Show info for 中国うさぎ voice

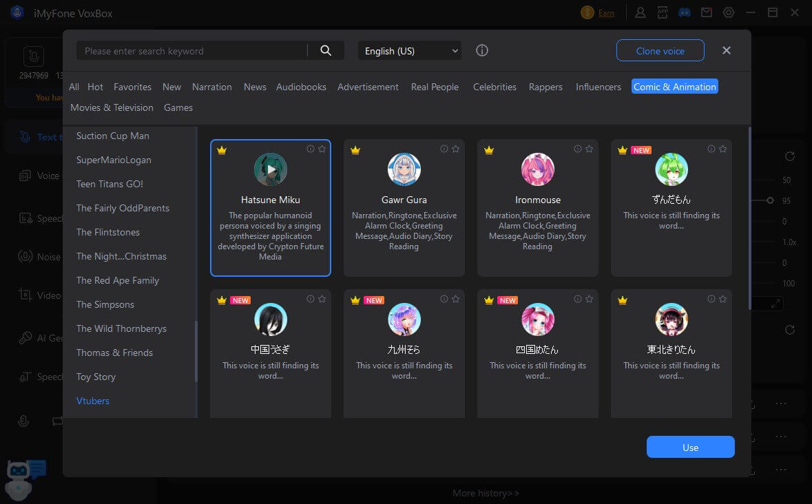tap(311, 299)
